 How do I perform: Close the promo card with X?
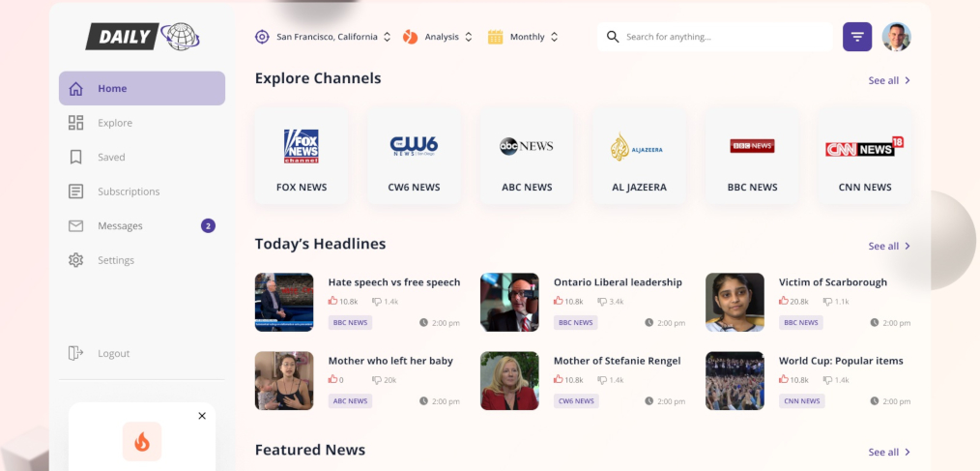202,416
